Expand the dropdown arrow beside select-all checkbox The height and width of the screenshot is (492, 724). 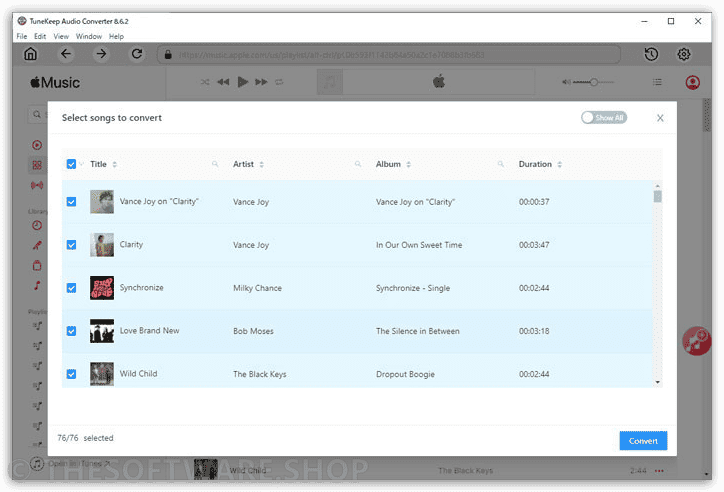pos(81,164)
